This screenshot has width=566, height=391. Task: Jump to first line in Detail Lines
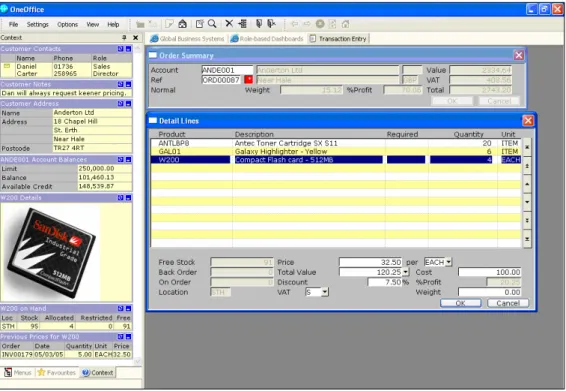click(x=527, y=147)
